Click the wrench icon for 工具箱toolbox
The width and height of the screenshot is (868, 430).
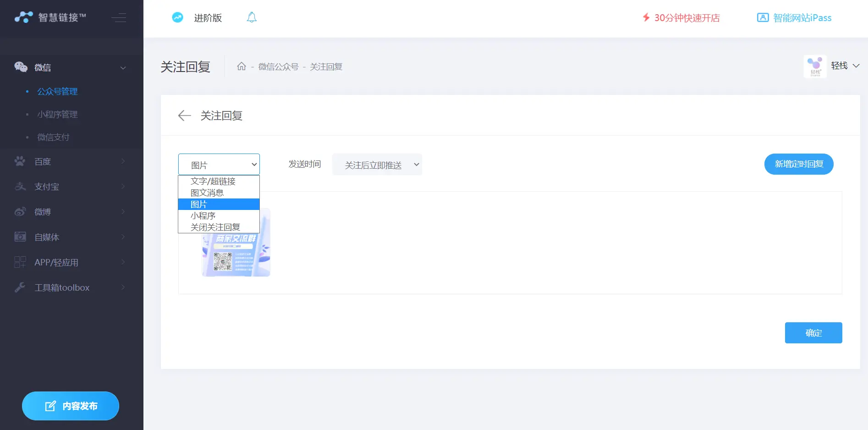(20, 287)
